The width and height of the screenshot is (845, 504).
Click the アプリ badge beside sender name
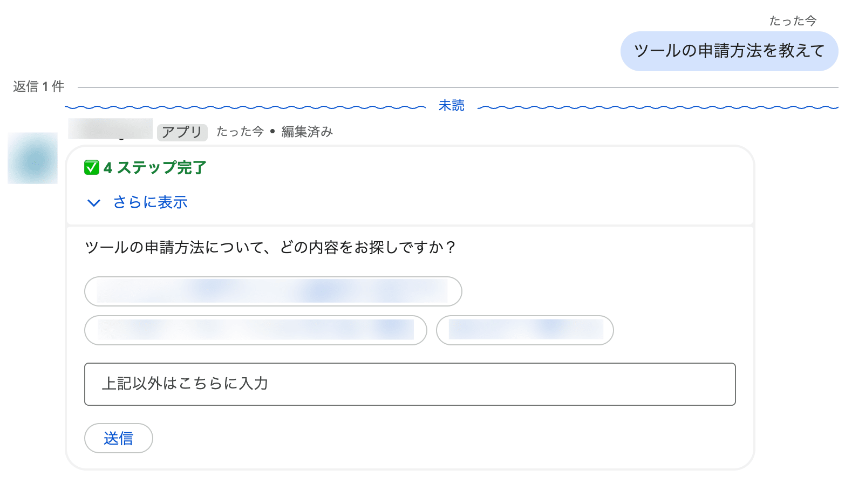(x=182, y=132)
